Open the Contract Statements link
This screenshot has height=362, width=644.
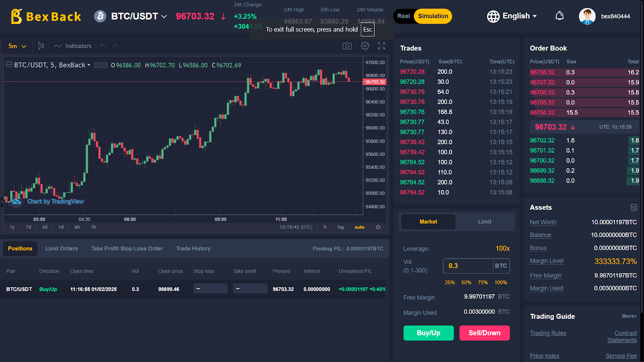622,337
